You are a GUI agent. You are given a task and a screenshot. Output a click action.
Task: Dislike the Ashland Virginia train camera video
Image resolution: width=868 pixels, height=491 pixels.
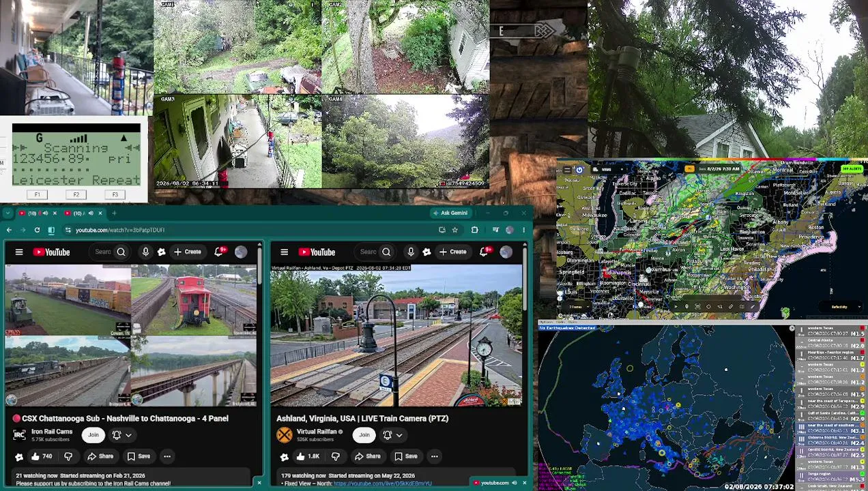pos(335,456)
